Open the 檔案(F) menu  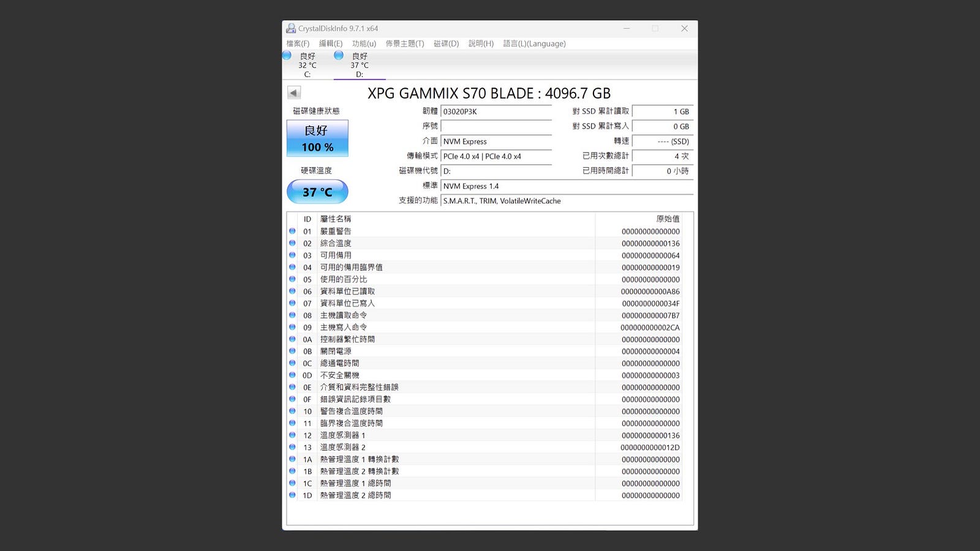[298, 43]
